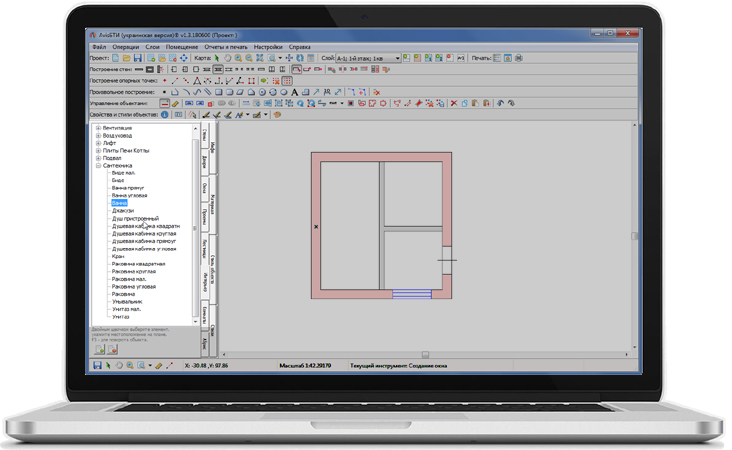Click the red delete X icon
Viewport: 732px width, 450px height.
click(x=453, y=103)
